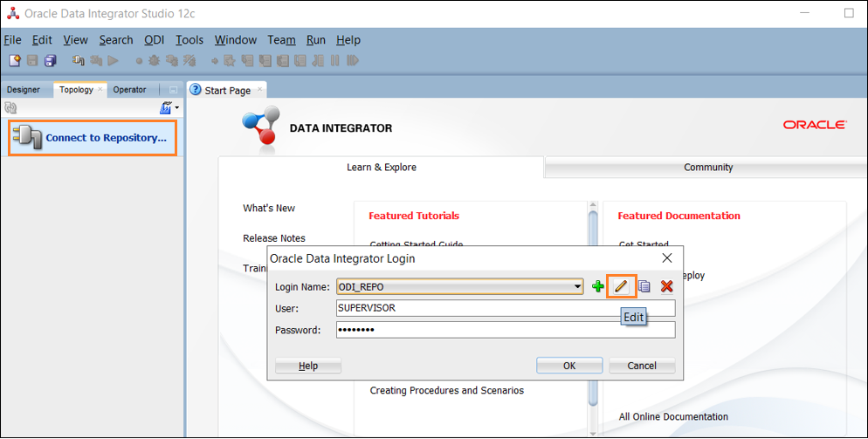Open the Run menu
Viewport: 868px width, 439px height.
point(315,40)
